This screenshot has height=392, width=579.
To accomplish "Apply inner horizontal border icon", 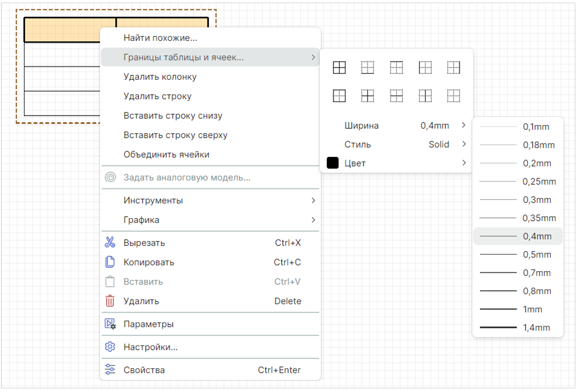I will click(397, 96).
